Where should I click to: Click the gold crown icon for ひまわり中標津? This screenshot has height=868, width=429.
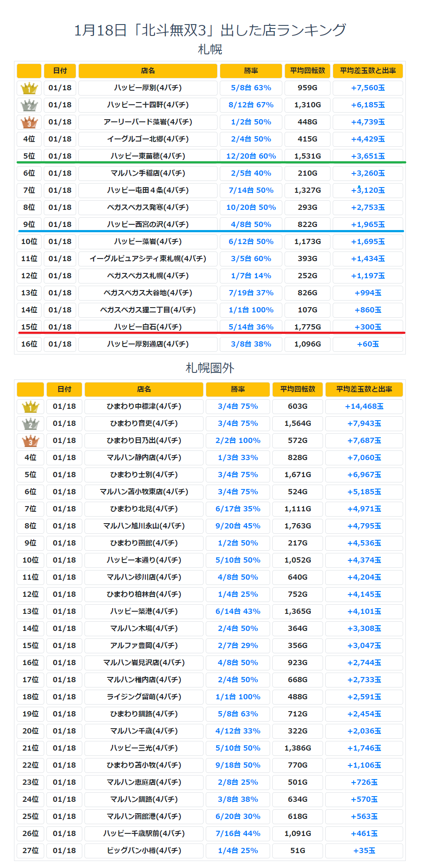(x=30, y=407)
